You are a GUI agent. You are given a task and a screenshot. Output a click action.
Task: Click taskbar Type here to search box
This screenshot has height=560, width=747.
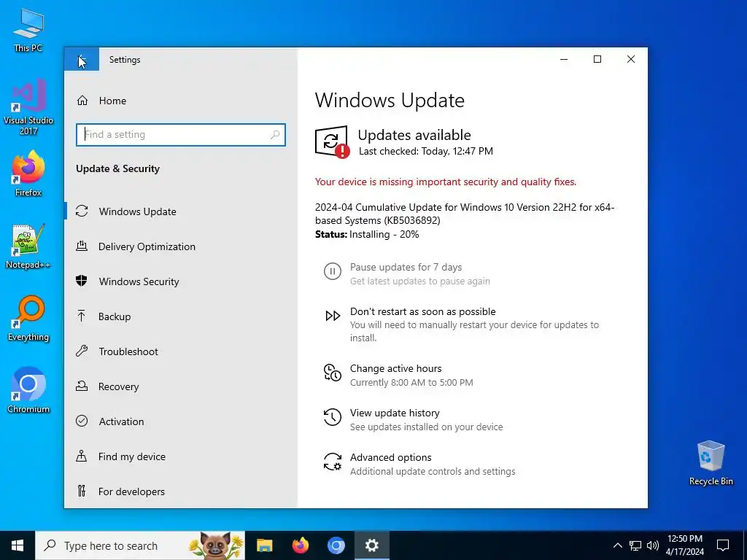click(140, 545)
